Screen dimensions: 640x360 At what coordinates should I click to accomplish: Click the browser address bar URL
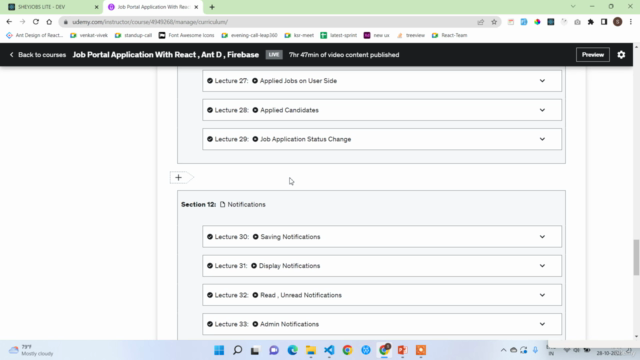click(150, 22)
